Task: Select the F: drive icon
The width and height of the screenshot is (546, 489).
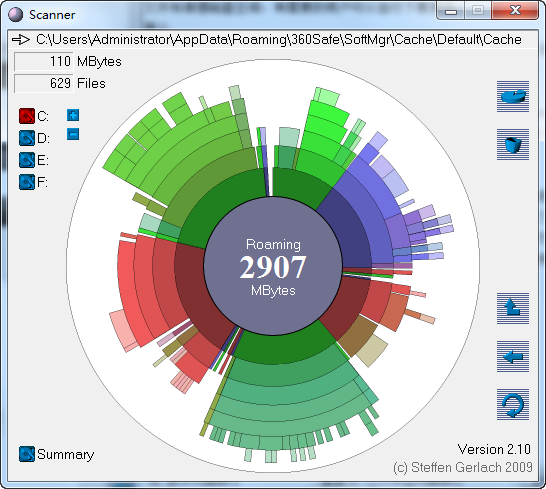Action: pyautogui.click(x=27, y=182)
